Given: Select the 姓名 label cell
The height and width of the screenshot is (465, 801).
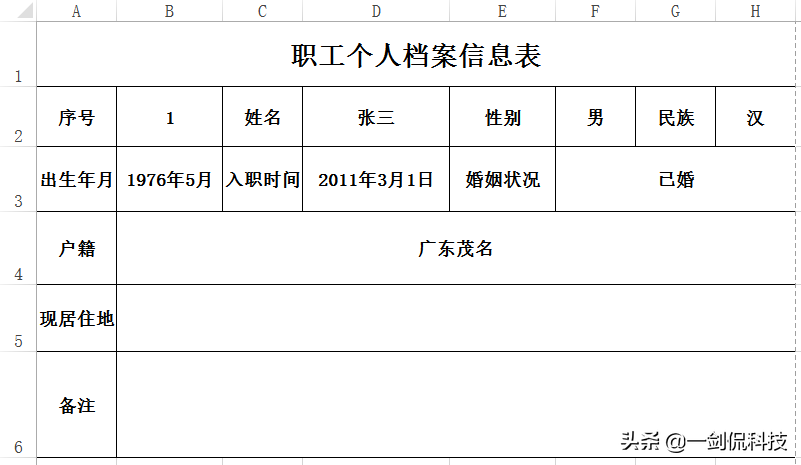Looking at the screenshot, I should tap(263, 117).
